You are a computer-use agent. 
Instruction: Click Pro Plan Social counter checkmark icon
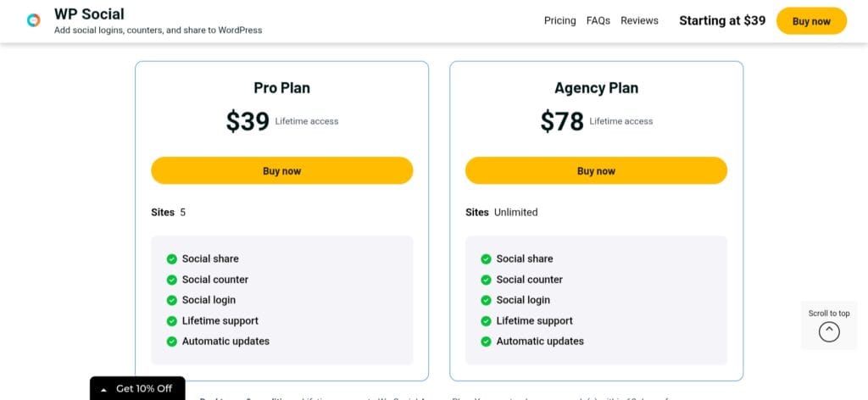coord(172,280)
